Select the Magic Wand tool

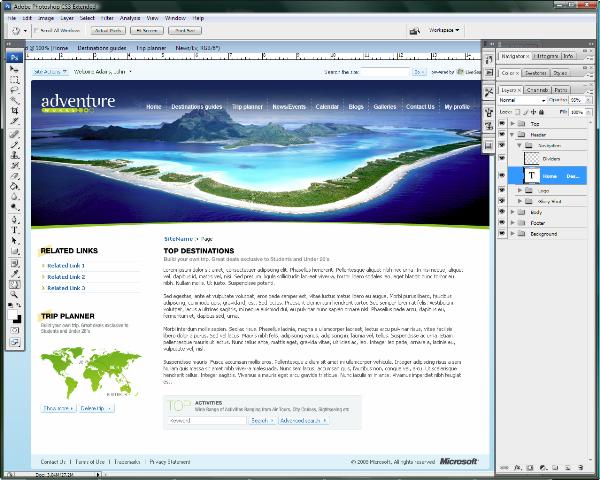pyautogui.click(x=14, y=101)
